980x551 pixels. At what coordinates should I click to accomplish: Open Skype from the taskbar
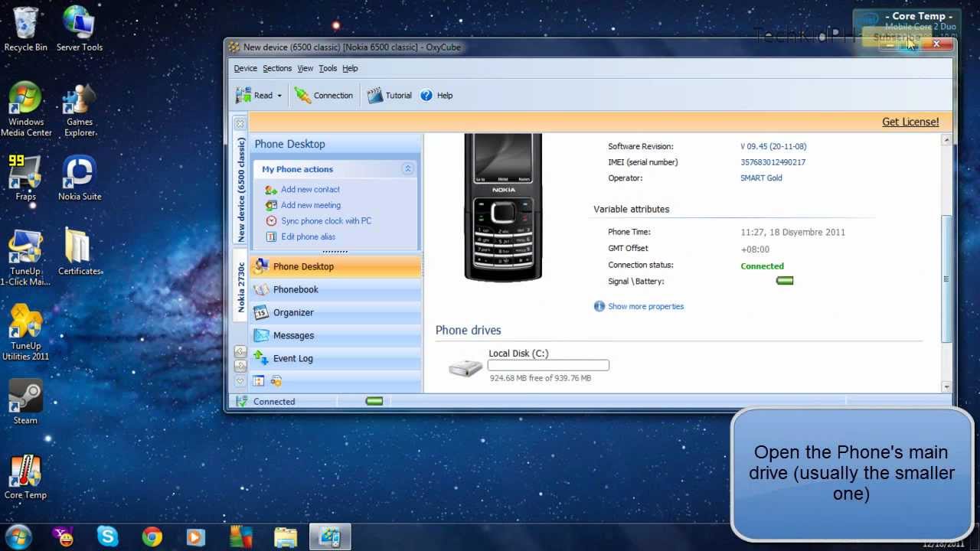pyautogui.click(x=108, y=537)
